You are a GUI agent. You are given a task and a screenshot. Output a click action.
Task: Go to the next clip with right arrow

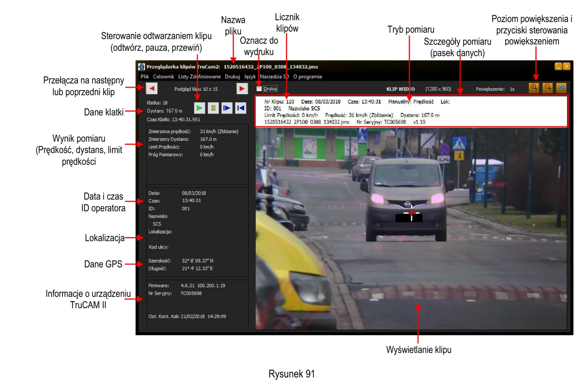[x=242, y=89]
